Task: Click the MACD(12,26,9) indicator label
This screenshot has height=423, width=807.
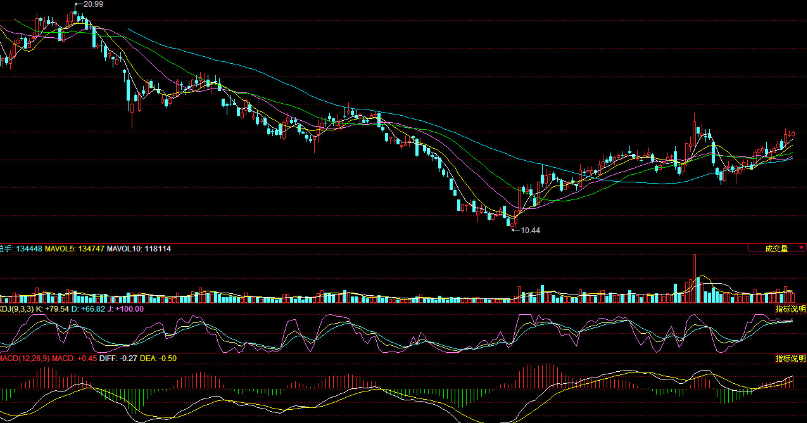Action: [25, 358]
